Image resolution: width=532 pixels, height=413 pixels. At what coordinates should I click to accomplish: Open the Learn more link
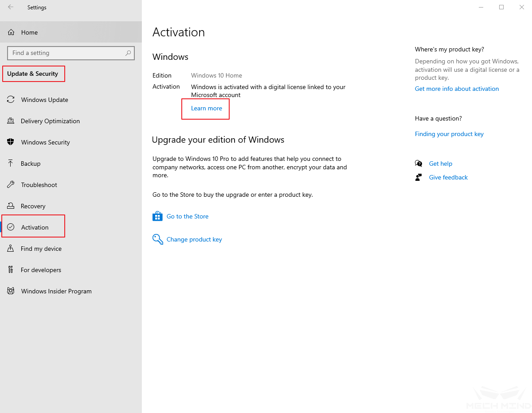(x=206, y=108)
